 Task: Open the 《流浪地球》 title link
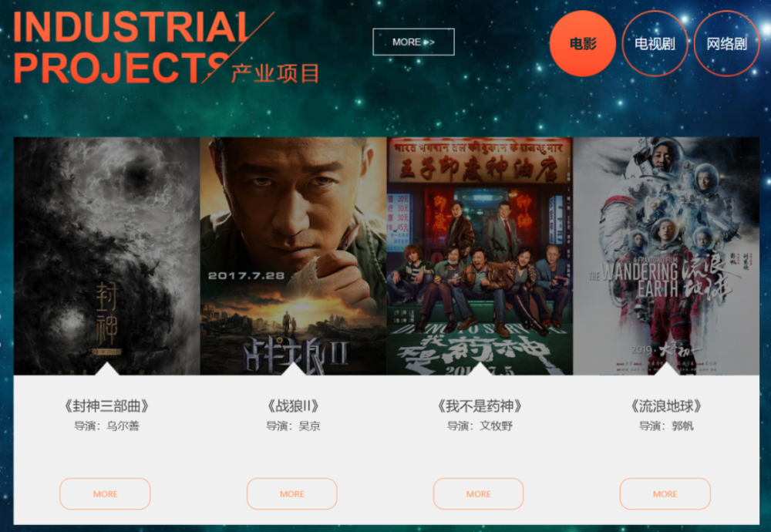(x=666, y=406)
